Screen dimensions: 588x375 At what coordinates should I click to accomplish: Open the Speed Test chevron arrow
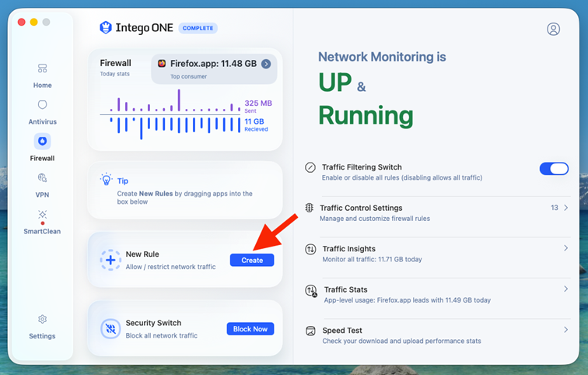pos(566,330)
